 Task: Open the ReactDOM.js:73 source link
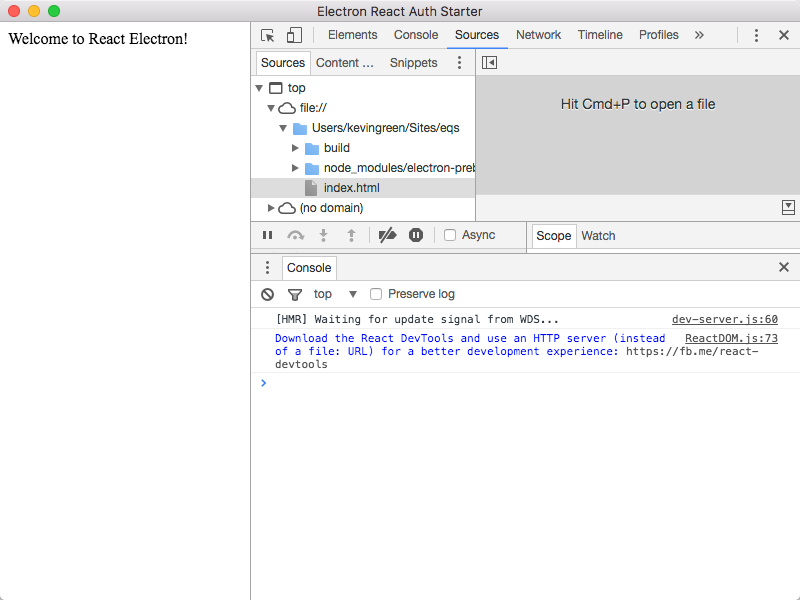(x=731, y=338)
